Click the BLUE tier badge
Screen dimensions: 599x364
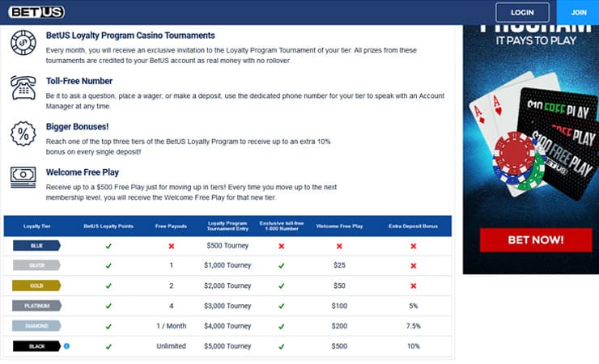pos(36,246)
